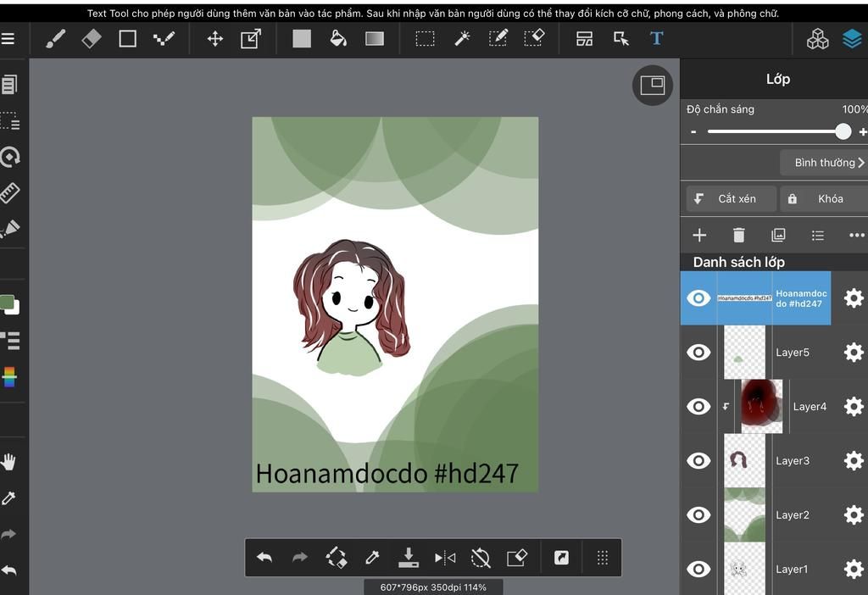868x595 pixels.
Task: Click the flip canvas horizontally icon
Action: coord(445,558)
